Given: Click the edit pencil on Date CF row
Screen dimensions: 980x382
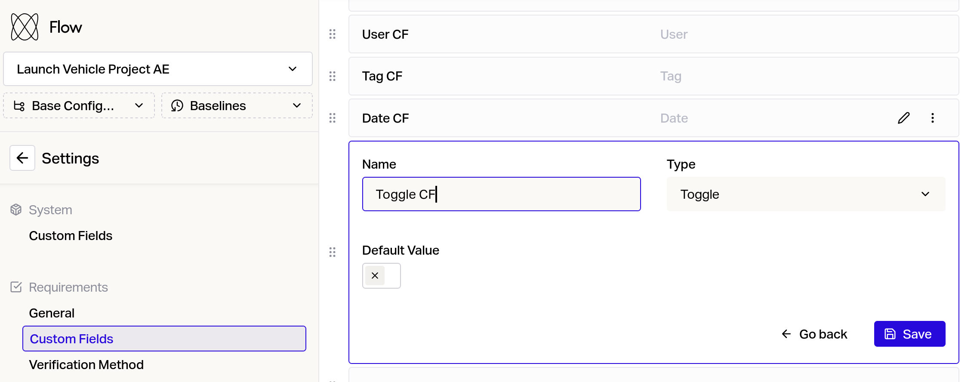Looking at the screenshot, I should click(904, 118).
